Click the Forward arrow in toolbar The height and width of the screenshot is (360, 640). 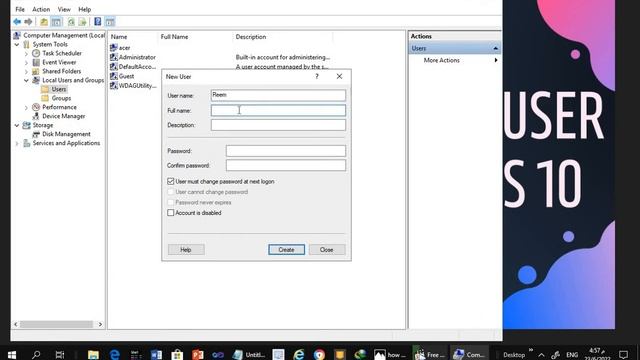click(28, 22)
